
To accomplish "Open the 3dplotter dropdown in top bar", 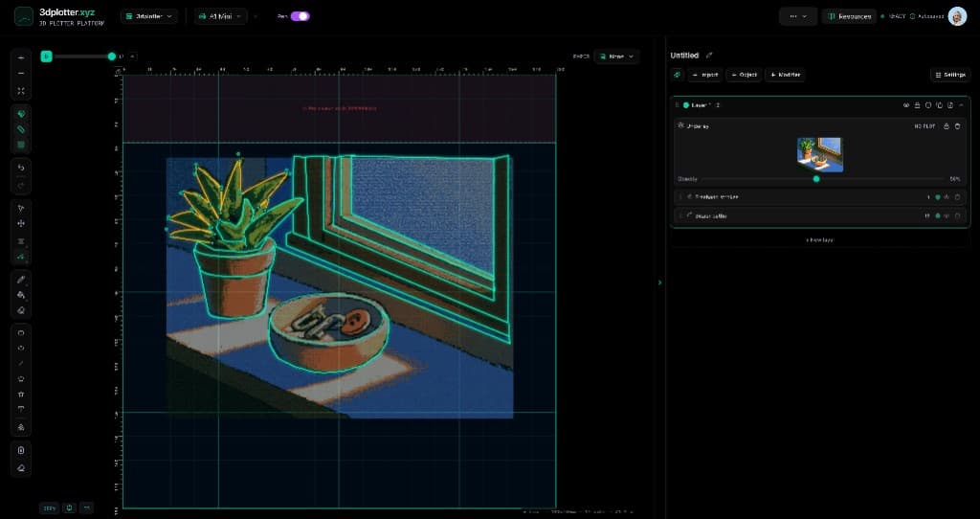I will coord(148,16).
